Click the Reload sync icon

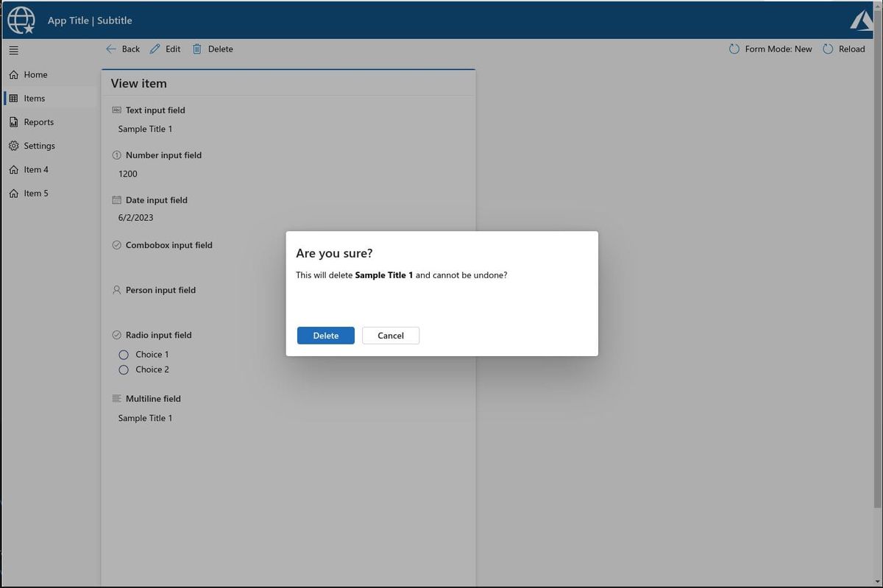point(828,49)
